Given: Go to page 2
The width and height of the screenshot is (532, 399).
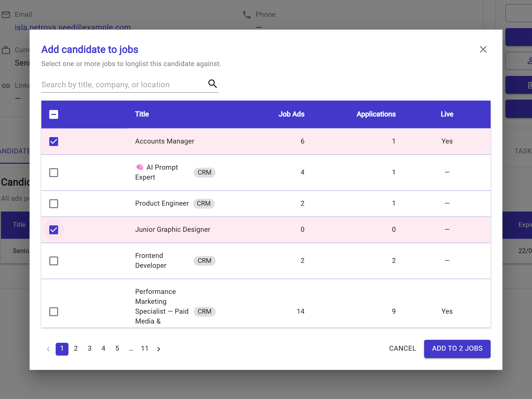Looking at the screenshot, I should click(76, 348).
